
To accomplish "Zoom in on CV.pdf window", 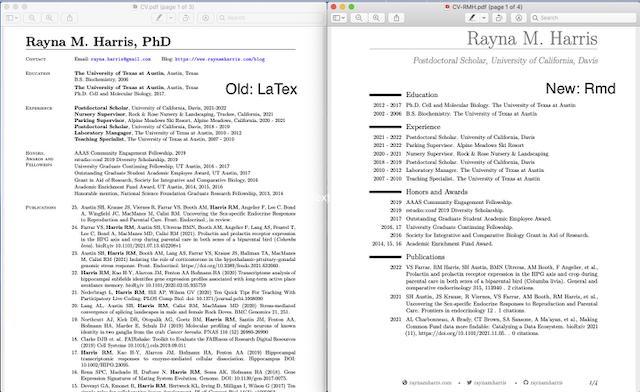I will point(49,18).
